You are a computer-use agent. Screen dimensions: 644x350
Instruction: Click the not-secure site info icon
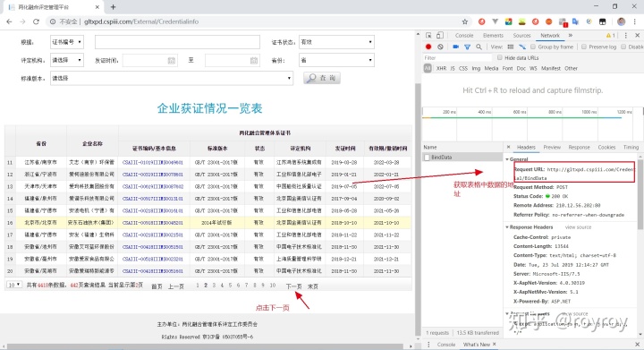coord(53,21)
